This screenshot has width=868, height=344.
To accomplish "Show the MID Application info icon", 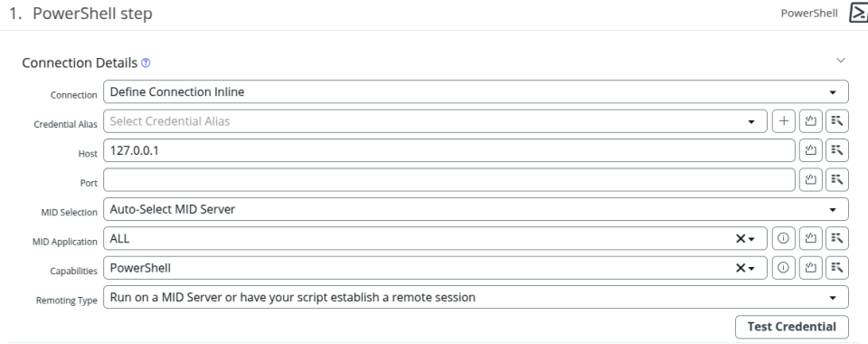I will (x=783, y=238).
